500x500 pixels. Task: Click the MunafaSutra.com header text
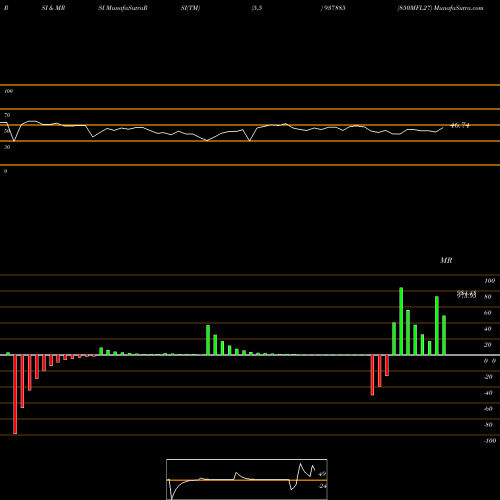pos(459,8)
